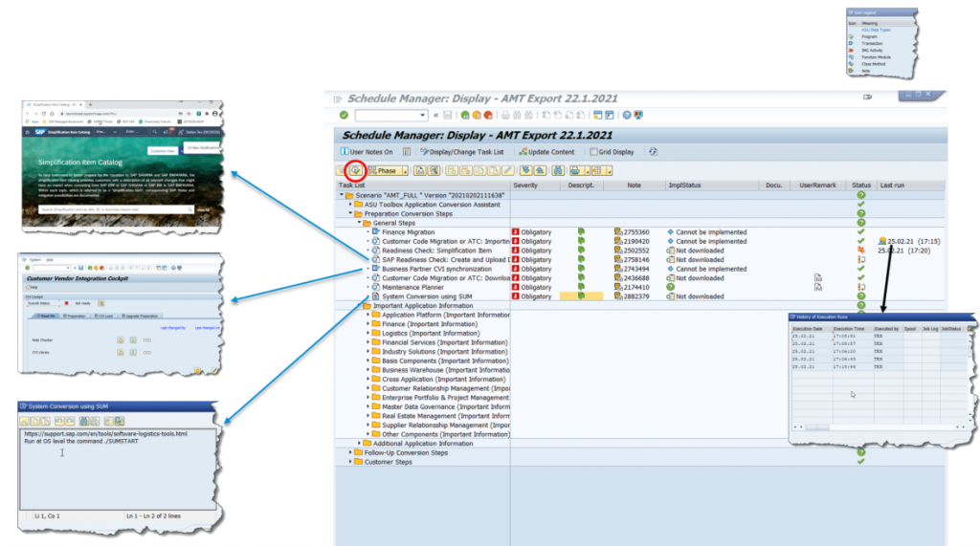
Task: Expand the Follow-Up Conversion Steps folder
Action: pyautogui.click(x=350, y=452)
